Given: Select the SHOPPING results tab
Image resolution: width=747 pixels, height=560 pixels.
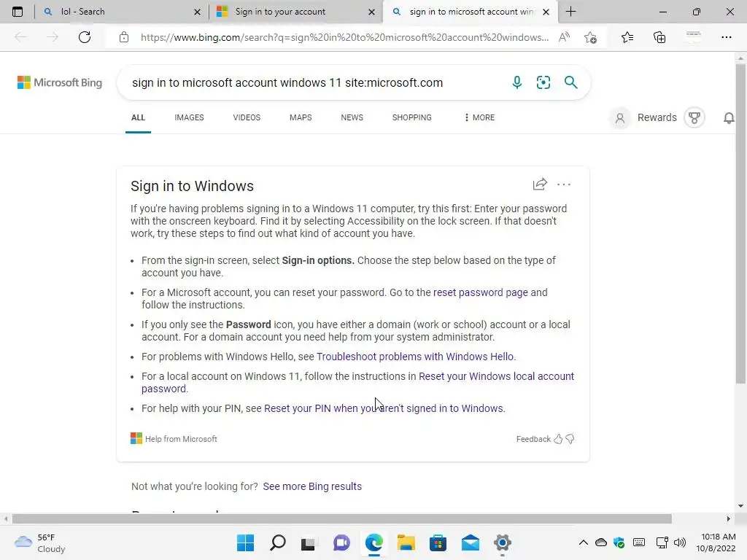Looking at the screenshot, I should [x=412, y=117].
